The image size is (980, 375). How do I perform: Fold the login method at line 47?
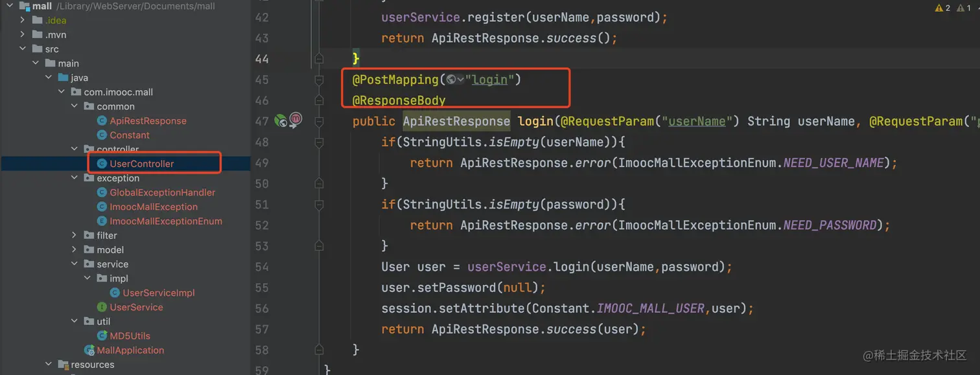tap(319, 121)
